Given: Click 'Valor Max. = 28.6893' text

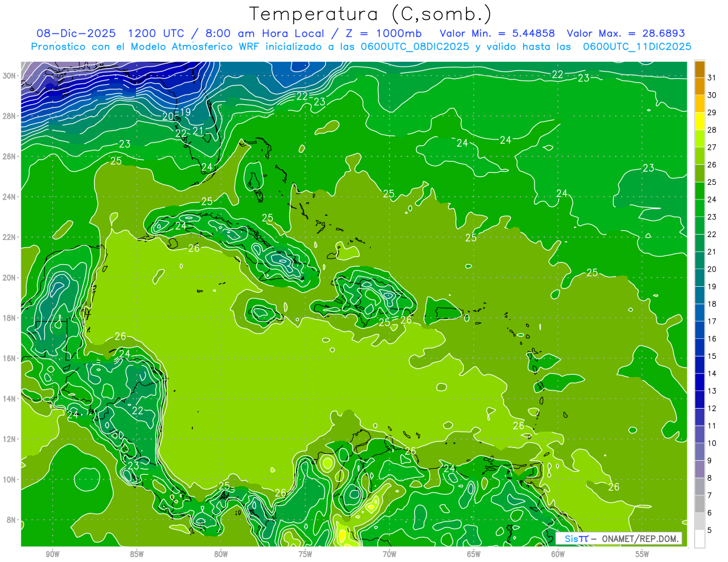Looking at the screenshot, I should coord(625,33).
